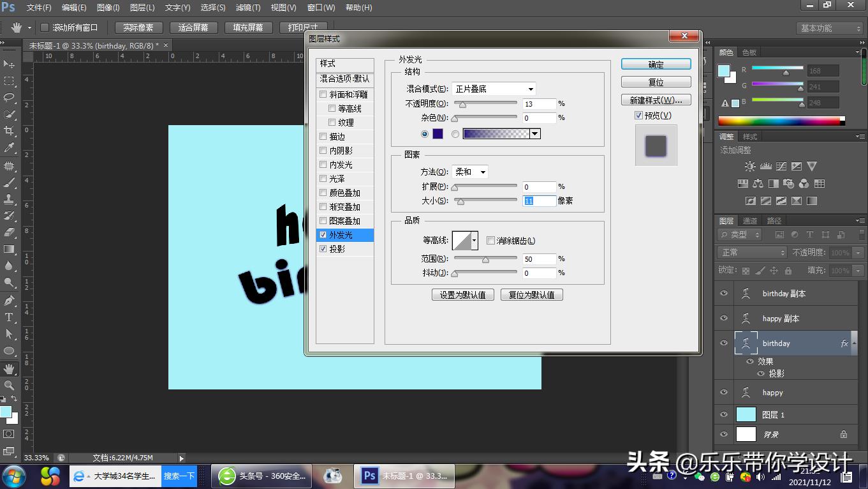Click the dark purple noise color swatch
The image size is (868, 489).
coord(437,133)
